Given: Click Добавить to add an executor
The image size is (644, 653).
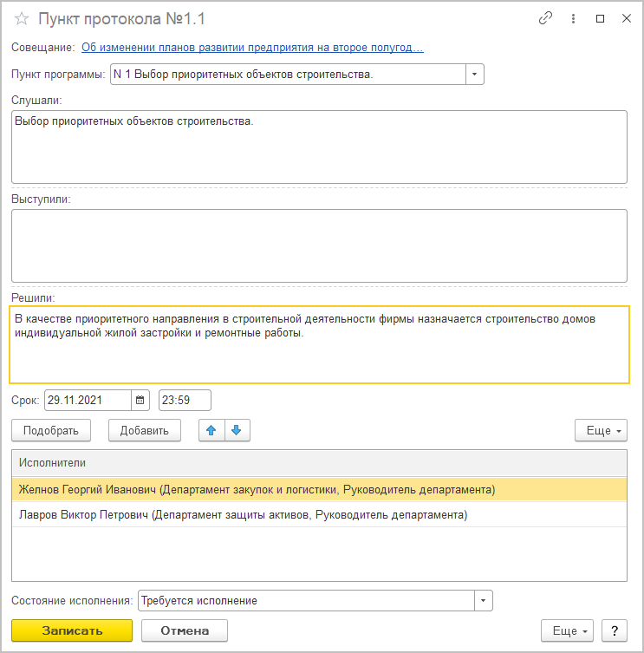Looking at the screenshot, I should point(145,430).
